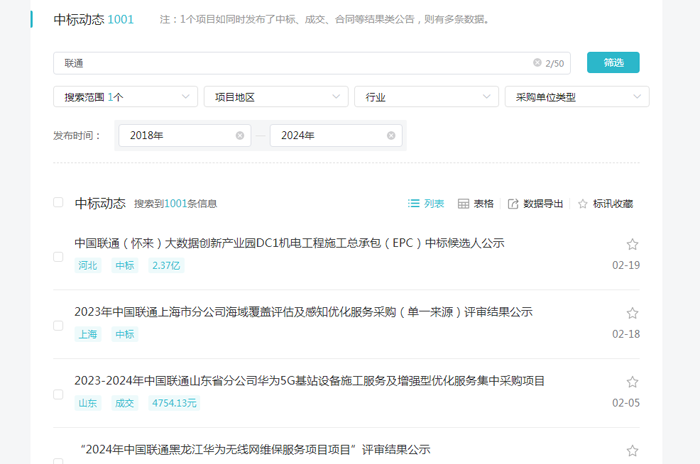Check the 怀来大数据创新产业园 row checkbox

58,257
